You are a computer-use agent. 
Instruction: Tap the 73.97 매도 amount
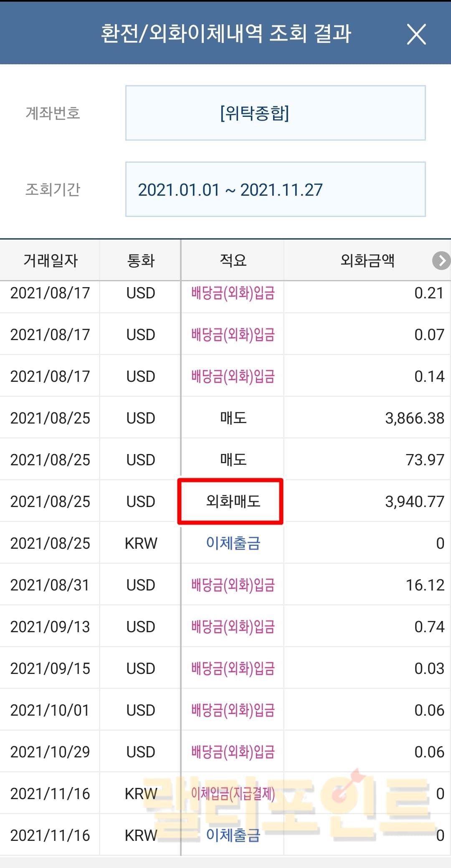click(x=425, y=460)
